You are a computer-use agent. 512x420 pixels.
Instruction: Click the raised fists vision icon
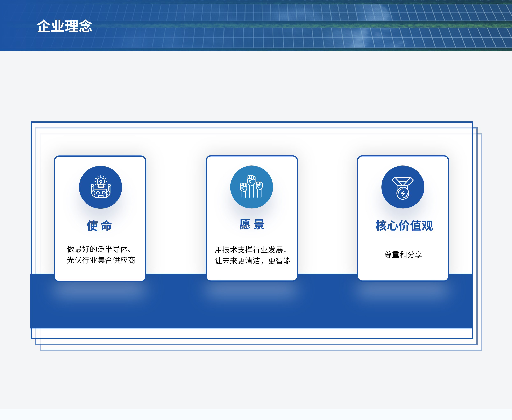[x=251, y=187]
